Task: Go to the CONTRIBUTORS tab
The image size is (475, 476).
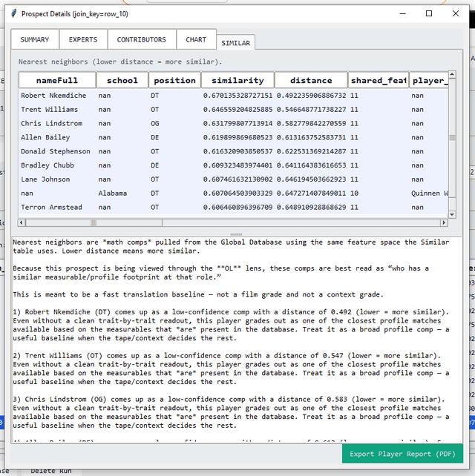Action: pos(142,39)
